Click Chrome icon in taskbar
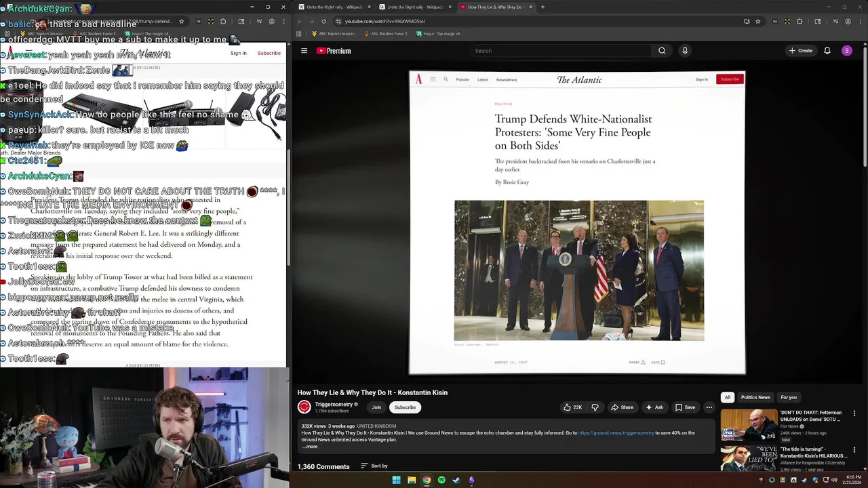Image resolution: width=868 pixels, height=488 pixels. [427, 480]
